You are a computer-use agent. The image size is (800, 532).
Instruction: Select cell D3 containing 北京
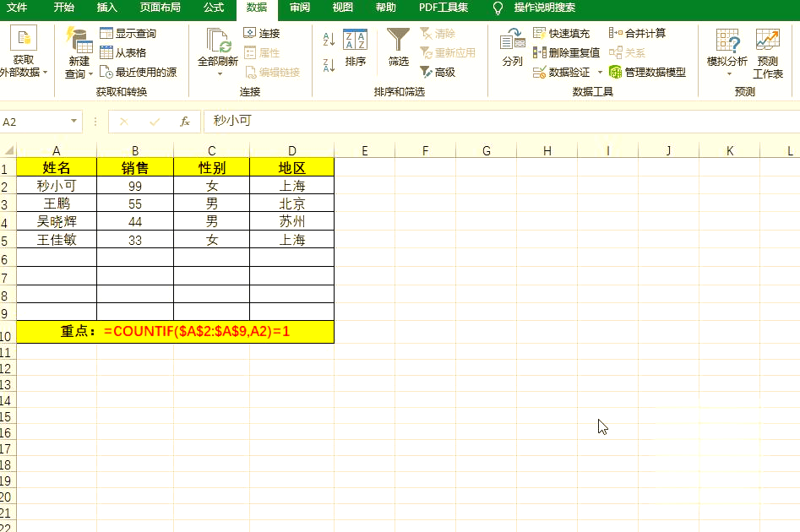tap(291, 204)
